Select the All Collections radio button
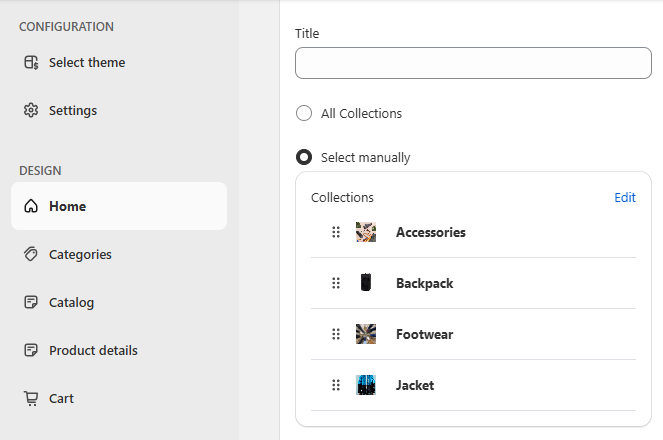This screenshot has height=440, width=663. (x=304, y=113)
